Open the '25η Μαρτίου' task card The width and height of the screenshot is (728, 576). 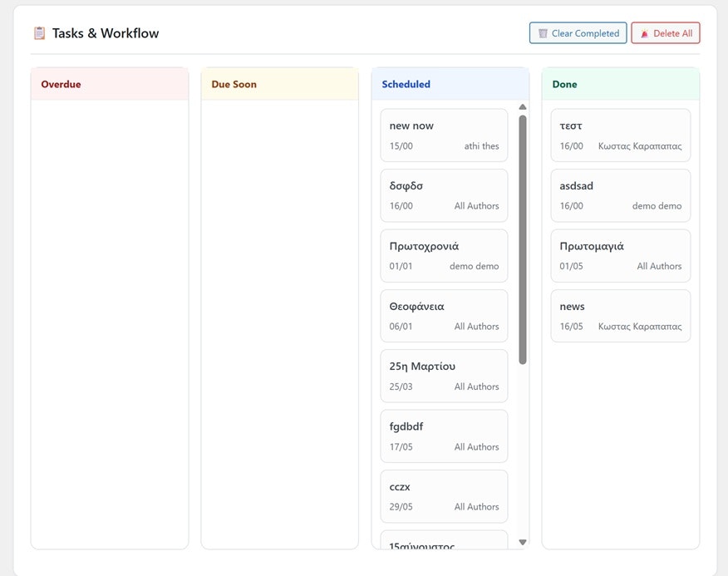[444, 376]
